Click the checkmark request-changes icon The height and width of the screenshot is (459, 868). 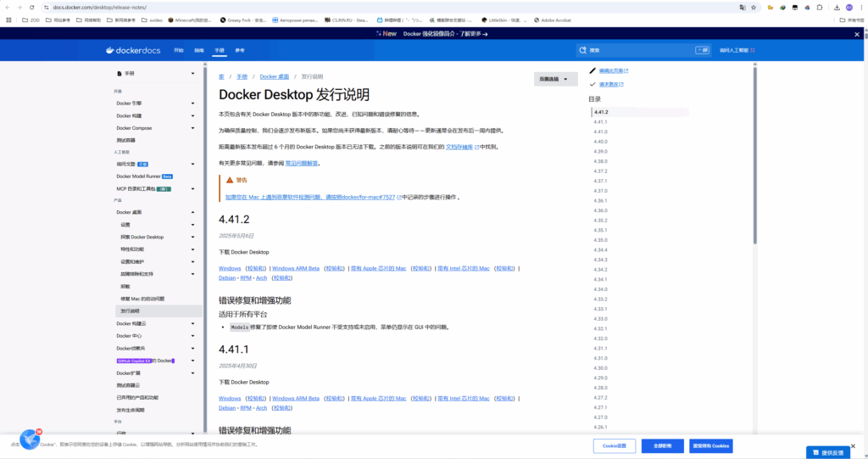(x=593, y=84)
